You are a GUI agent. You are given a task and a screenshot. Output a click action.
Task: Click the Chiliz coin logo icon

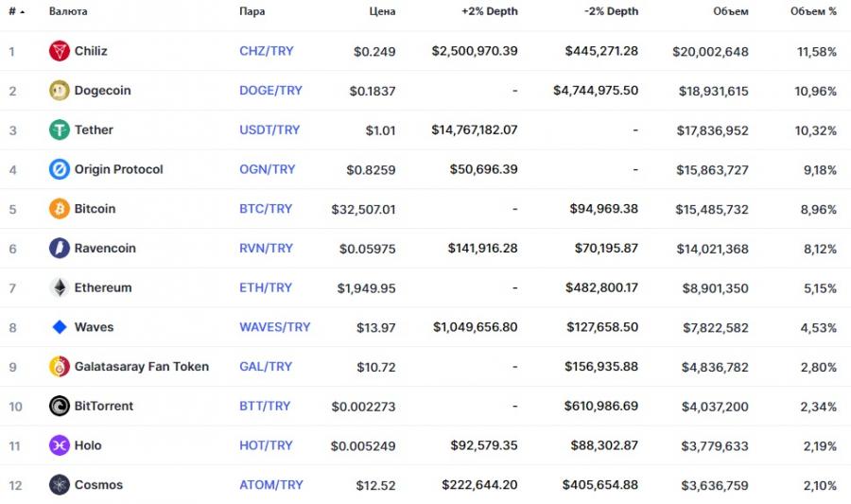point(60,51)
